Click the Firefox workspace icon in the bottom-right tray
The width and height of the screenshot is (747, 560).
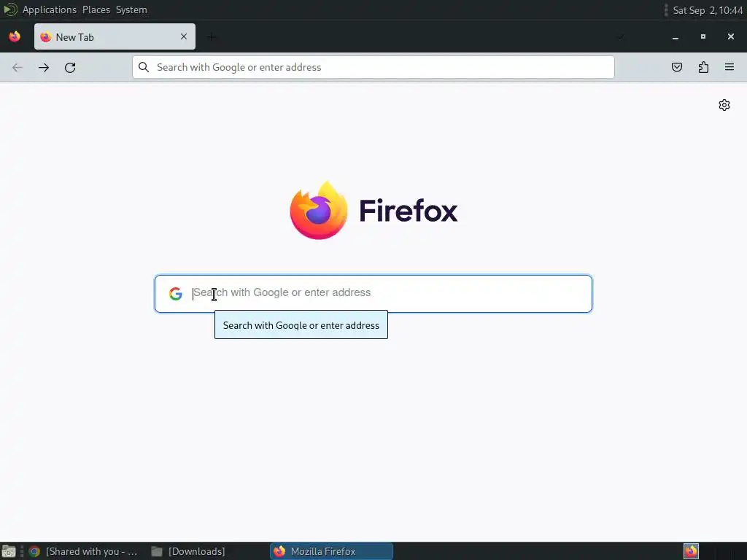coord(691,551)
